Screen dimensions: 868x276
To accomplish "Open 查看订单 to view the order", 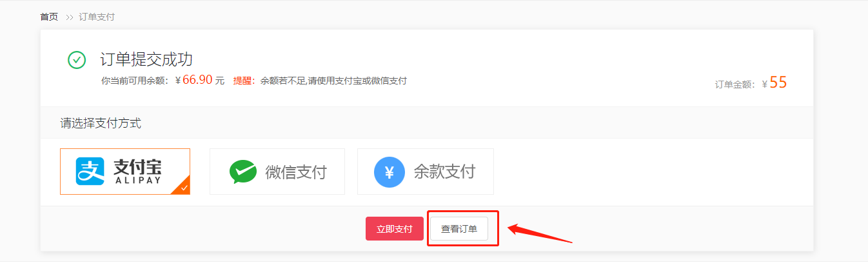I will [459, 229].
